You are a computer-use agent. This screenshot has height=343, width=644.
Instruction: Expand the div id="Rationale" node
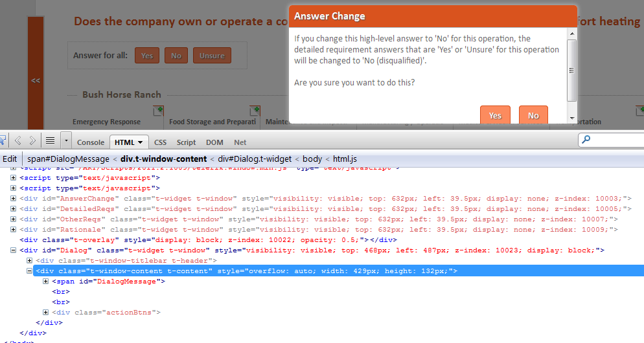13,229
